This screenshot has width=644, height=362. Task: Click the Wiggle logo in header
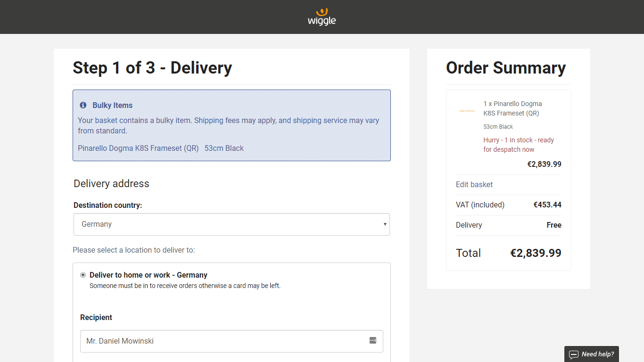(322, 16)
